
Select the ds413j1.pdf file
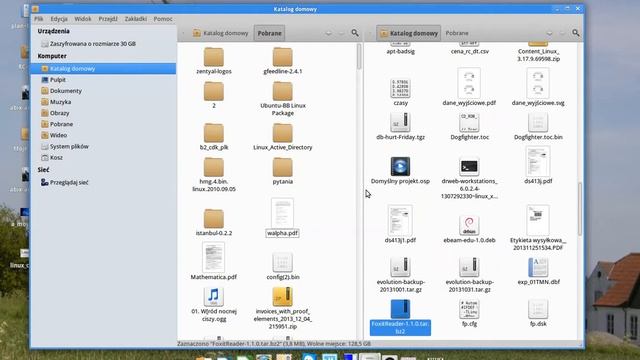[x=400, y=220]
